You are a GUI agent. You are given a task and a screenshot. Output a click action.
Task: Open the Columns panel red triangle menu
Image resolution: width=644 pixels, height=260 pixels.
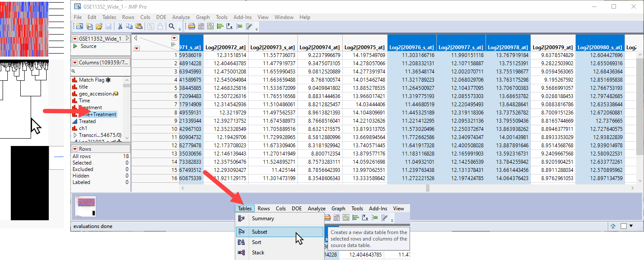coord(75,63)
